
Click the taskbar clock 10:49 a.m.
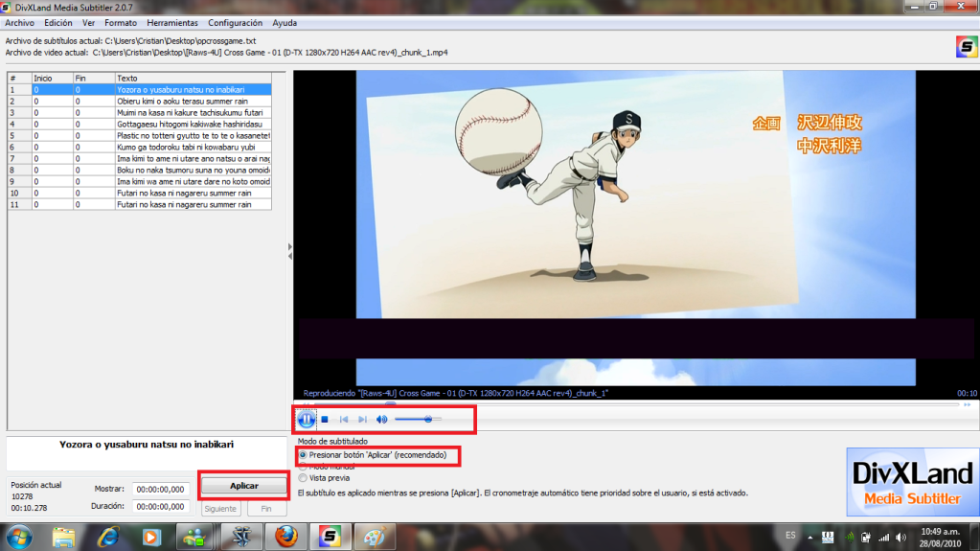pyautogui.click(x=940, y=538)
